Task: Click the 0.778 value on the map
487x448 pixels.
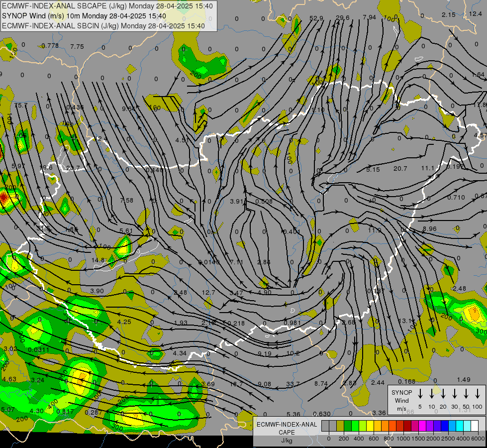Action: (50, 46)
